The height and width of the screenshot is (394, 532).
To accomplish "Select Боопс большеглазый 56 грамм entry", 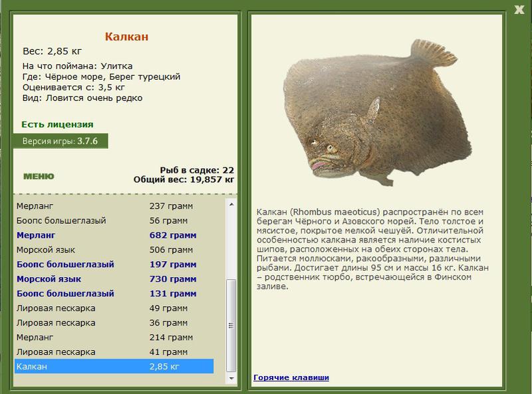I will tap(113, 221).
